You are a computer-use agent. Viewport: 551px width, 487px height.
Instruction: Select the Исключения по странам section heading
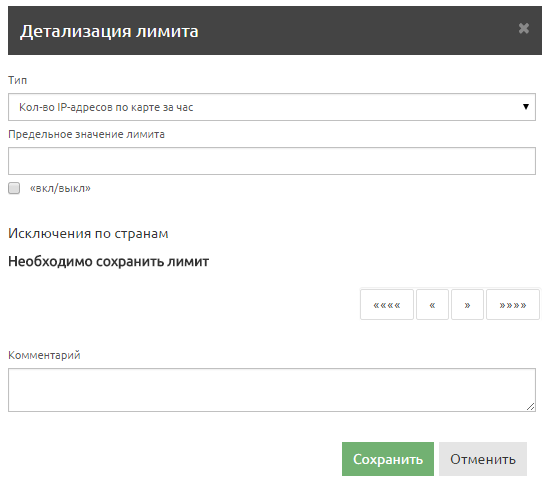pos(88,233)
